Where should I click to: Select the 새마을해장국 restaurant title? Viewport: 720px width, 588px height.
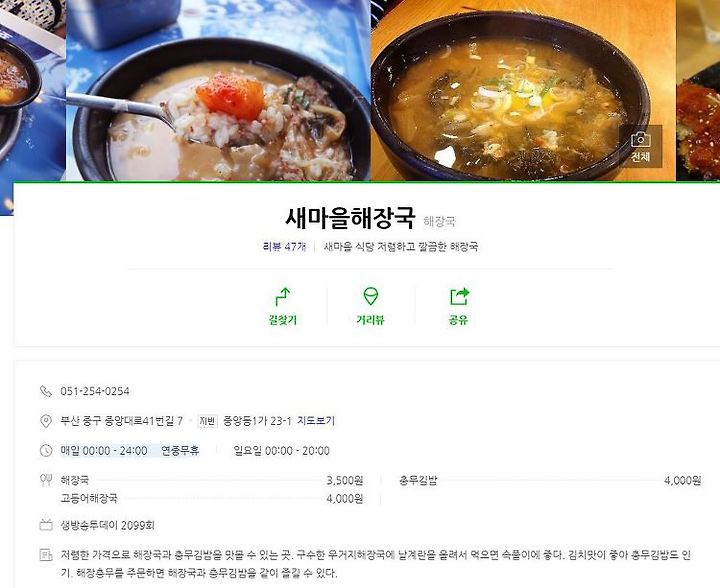[x=350, y=218]
